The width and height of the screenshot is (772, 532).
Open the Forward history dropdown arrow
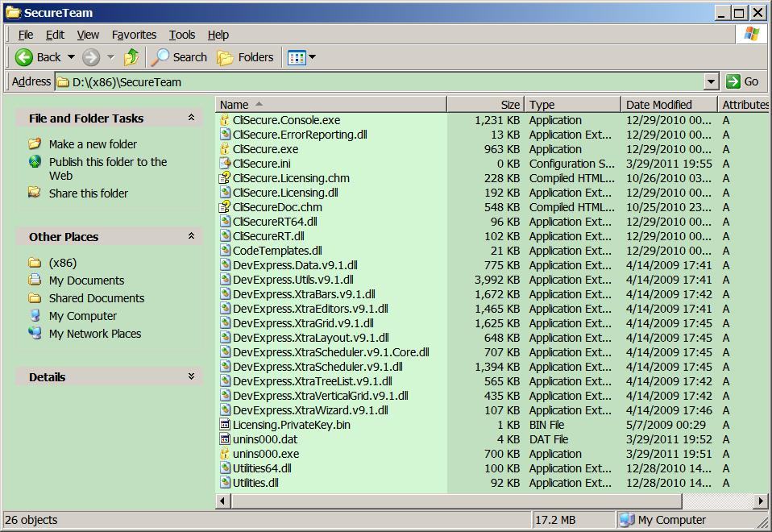pyautogui.click(x=110, y=57)
